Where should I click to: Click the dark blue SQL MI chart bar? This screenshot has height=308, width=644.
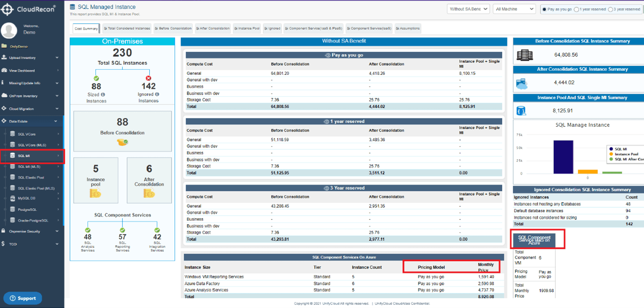tap(563, 157)
